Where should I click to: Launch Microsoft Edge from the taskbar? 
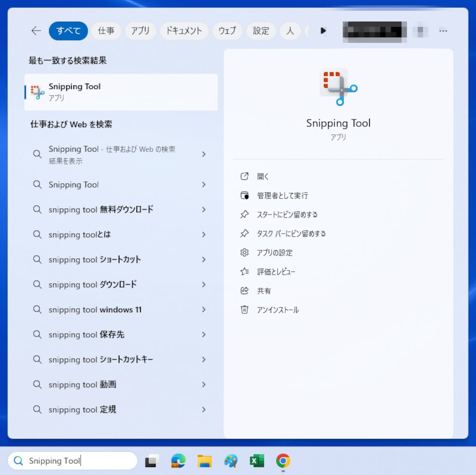click(x=178, y=461)
